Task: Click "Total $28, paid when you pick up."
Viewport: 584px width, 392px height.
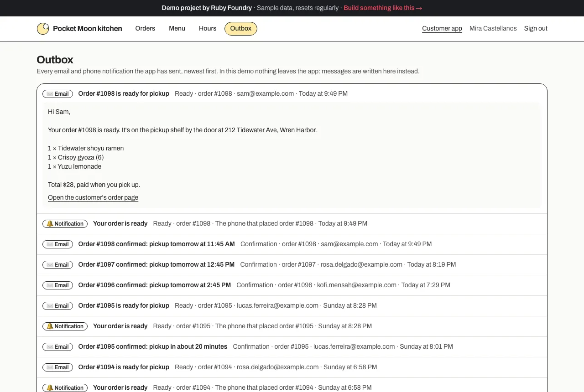Action: point(94,185)
